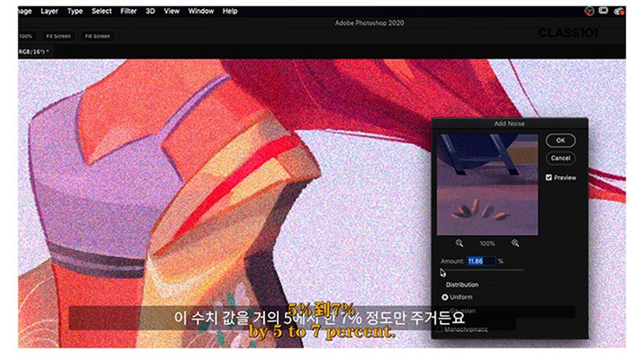Click the Fill Screen button
Viewport: 644px width, 360px height.
97,36
